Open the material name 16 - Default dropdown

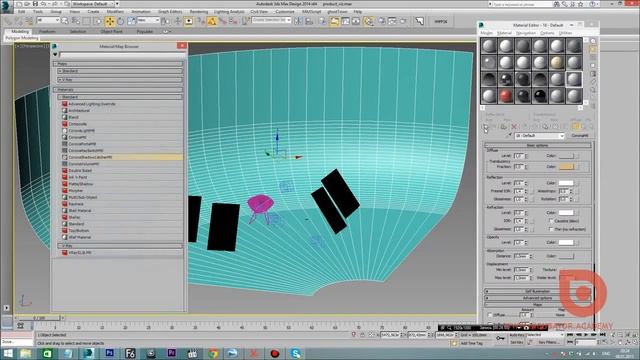click(x=539, y=136)
